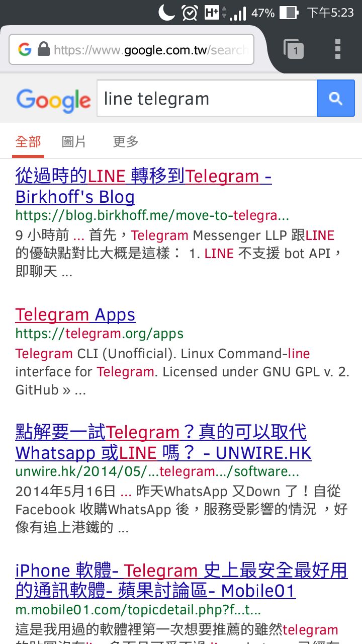Viewport: 362px width, 644px height.
Task: Focus the search box containing line telegram
Action: coord(207,98)
